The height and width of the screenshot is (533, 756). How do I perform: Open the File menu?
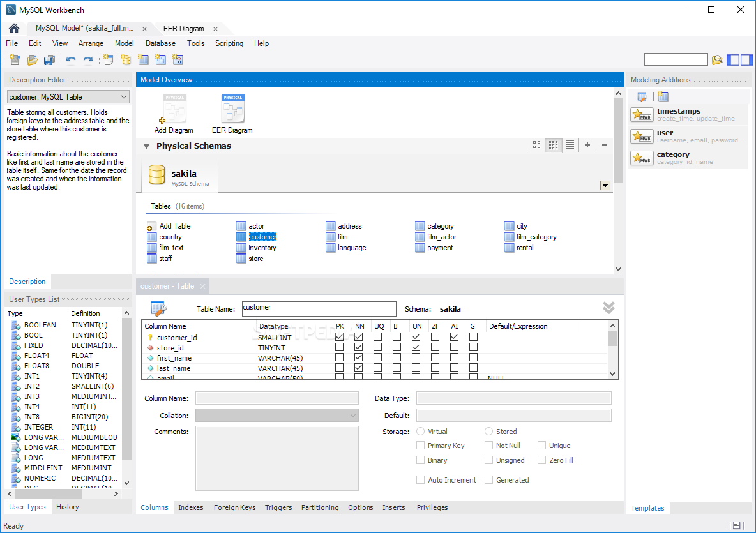click(11, 43)
